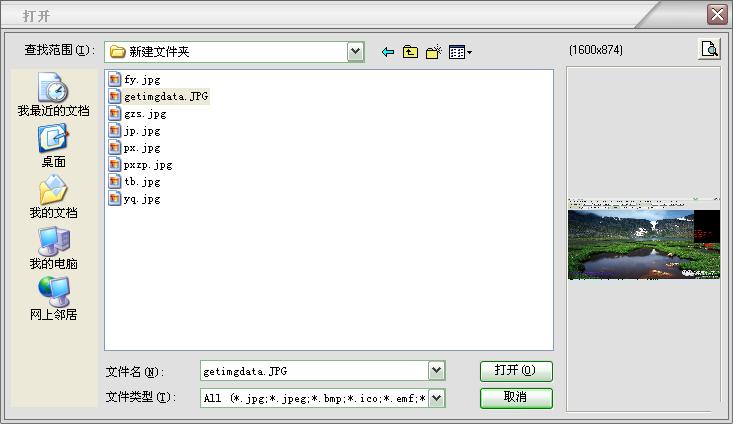Select file name gzs.jpg
Viewport: 733px width, 424px height.
[x=145, y=114]
